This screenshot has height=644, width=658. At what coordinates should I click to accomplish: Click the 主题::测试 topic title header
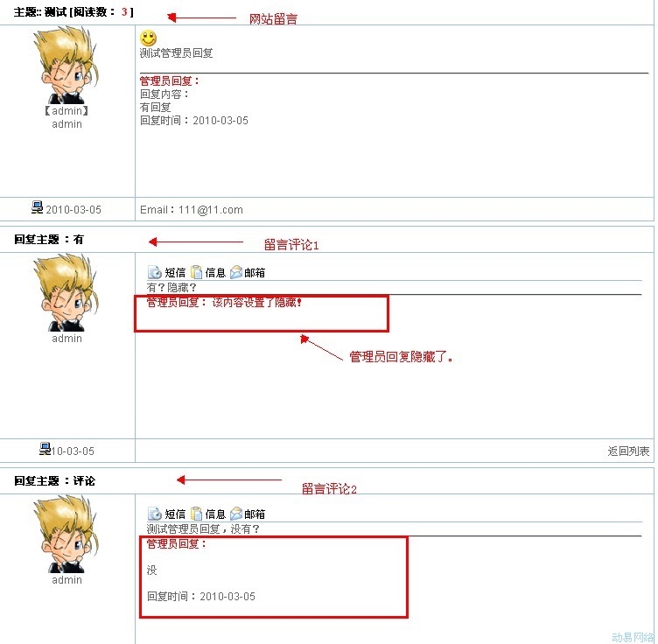[x=73, y=11]
